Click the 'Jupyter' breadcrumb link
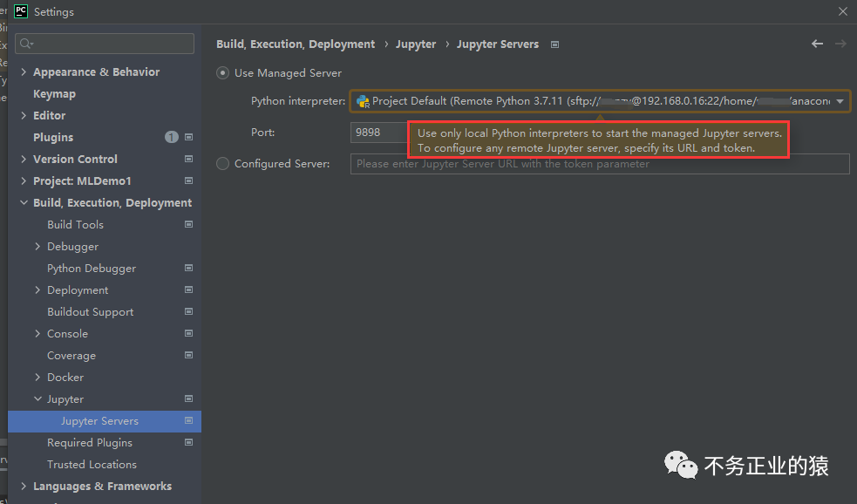This screenshot has width=857, height=504. coord(416,44)
